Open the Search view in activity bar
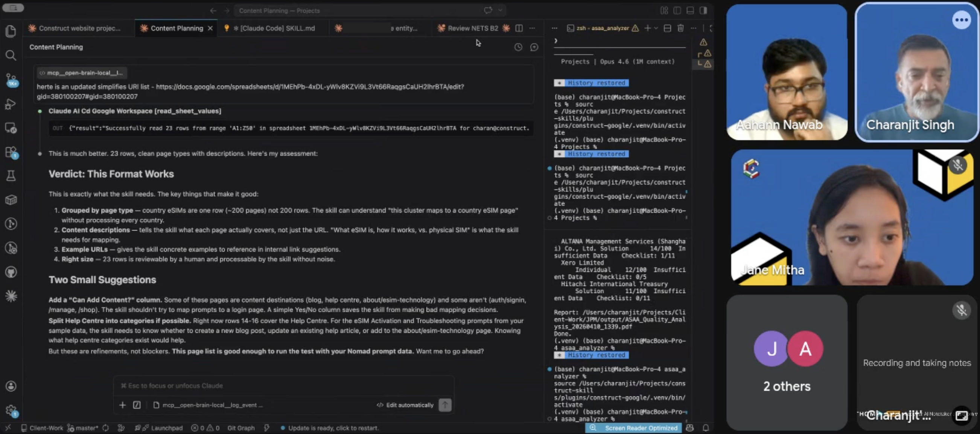 pyautogui.click(x=11, y=56)
